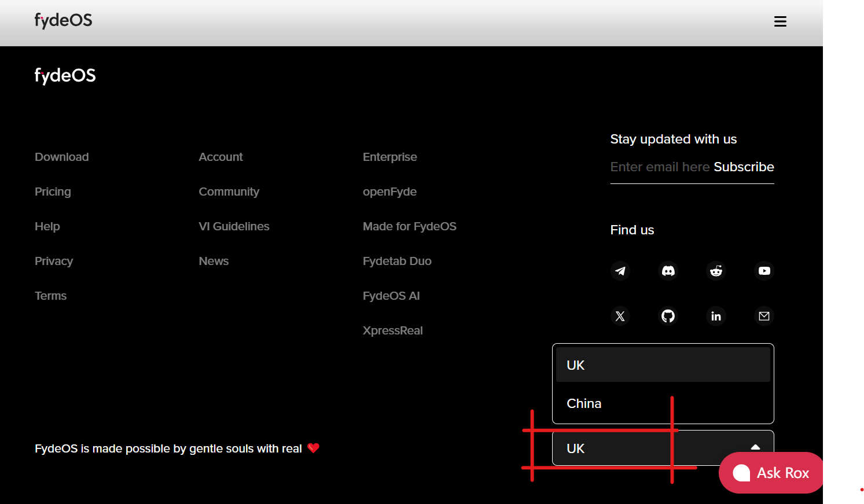Click the LinkedIn icon
Viewport: 864px width, 504px height.
[716, 316]
